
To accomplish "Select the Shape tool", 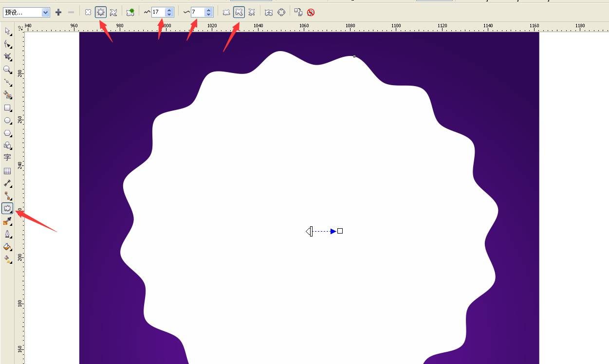I will click(x=7, y=44).
